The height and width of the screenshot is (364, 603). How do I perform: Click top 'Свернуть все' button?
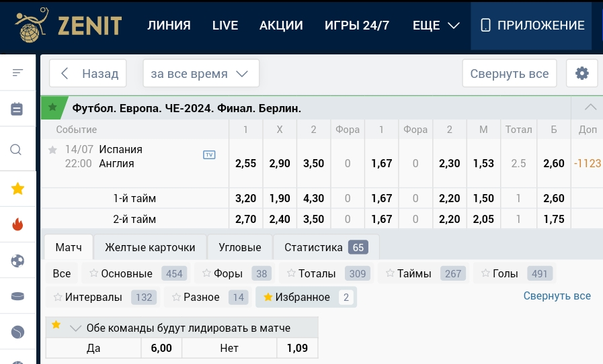click(x=509, y=73)
